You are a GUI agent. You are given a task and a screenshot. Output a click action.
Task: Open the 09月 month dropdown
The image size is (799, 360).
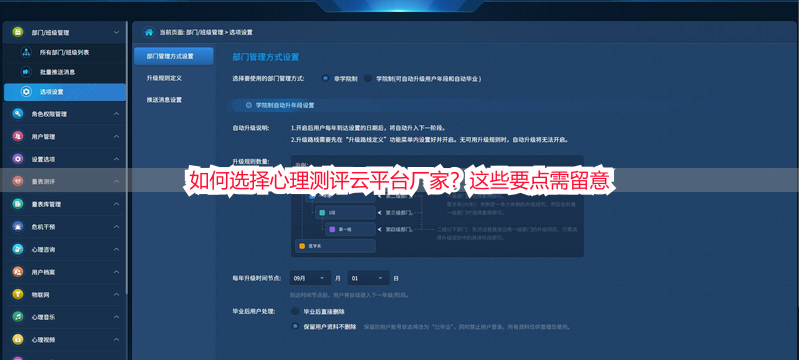coord(310,278)
